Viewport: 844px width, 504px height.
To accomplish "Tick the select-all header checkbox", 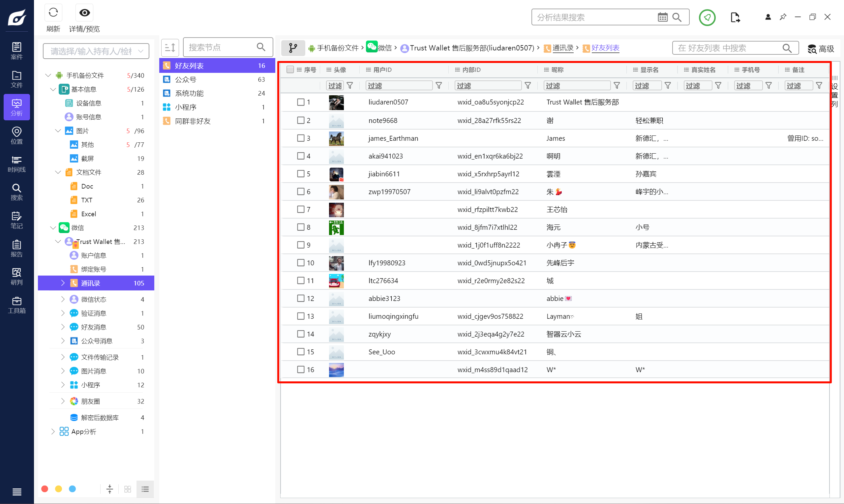I will tap(290, 69).
